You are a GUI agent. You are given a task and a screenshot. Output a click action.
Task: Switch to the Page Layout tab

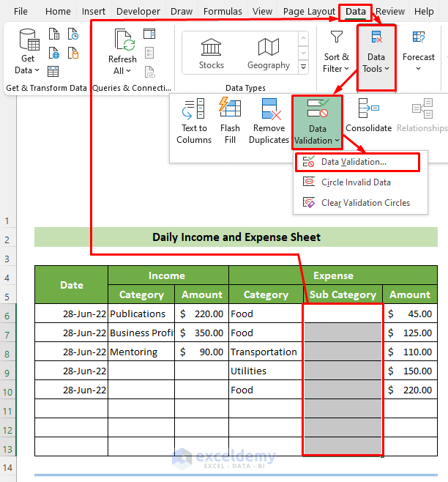point(309,12)
